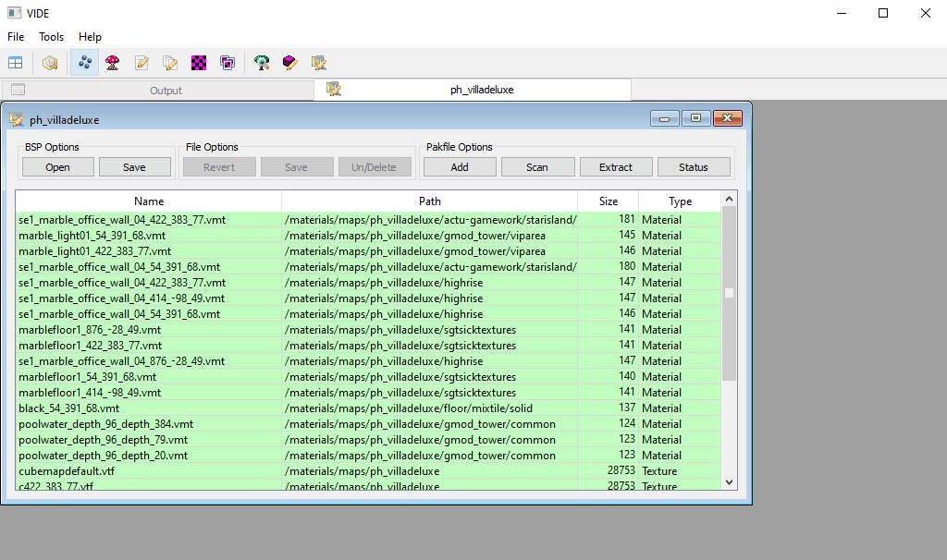
Task: Click the Output tab list icon
Action: coord(18,90)
